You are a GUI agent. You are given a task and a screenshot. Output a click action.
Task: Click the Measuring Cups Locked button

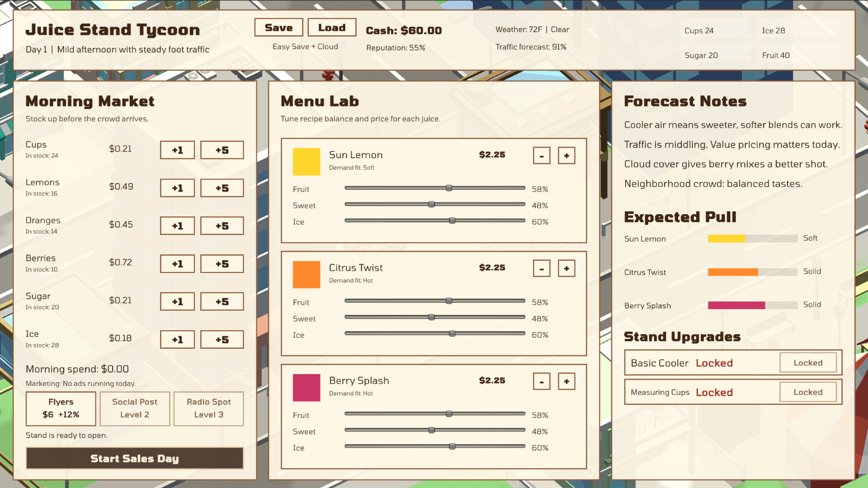point(808,392)
